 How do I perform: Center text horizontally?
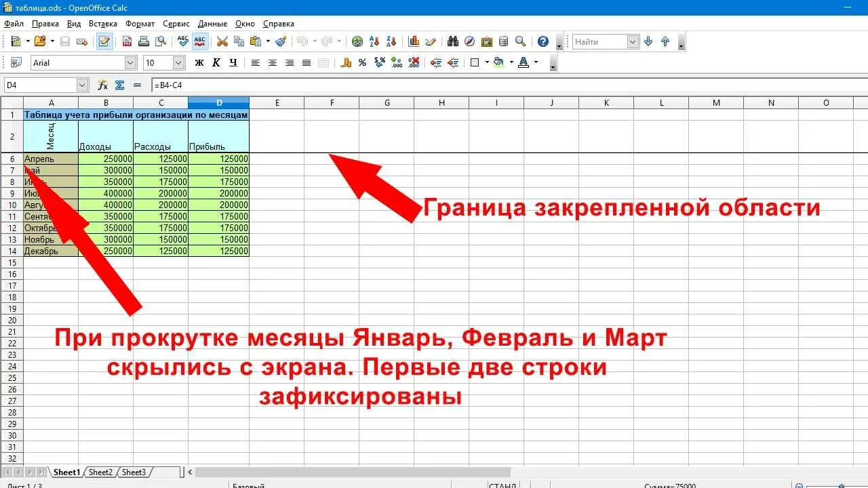[273, 62]
